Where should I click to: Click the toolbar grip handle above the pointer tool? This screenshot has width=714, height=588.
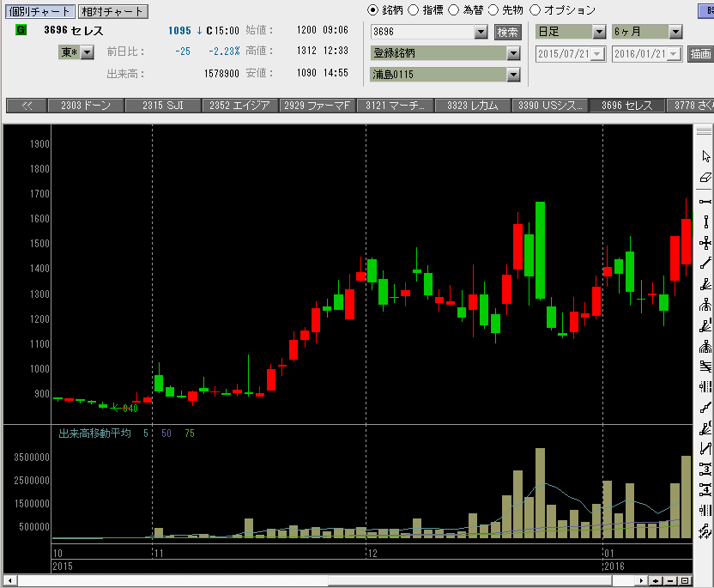click(x=704, y=131)
